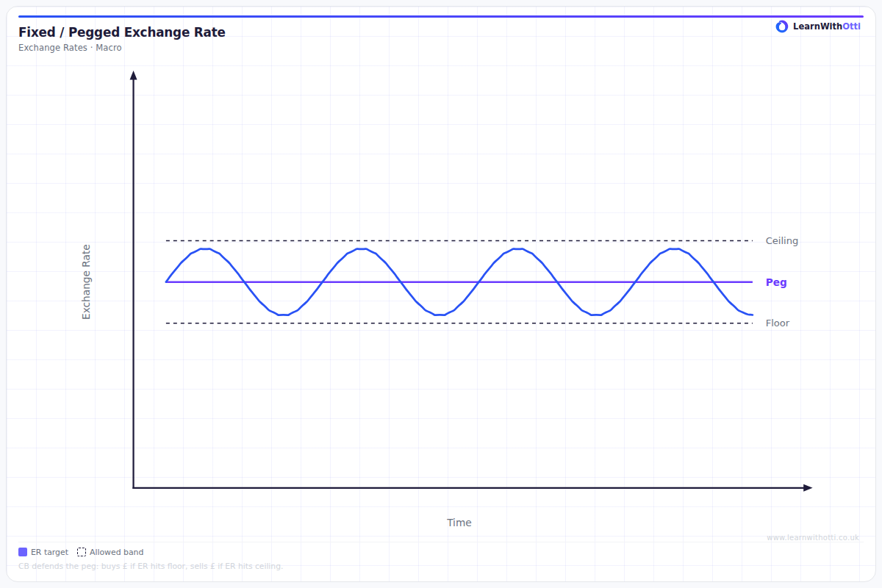Click the 'Floor' label
The image size is (882, 588).
point(778,323)
